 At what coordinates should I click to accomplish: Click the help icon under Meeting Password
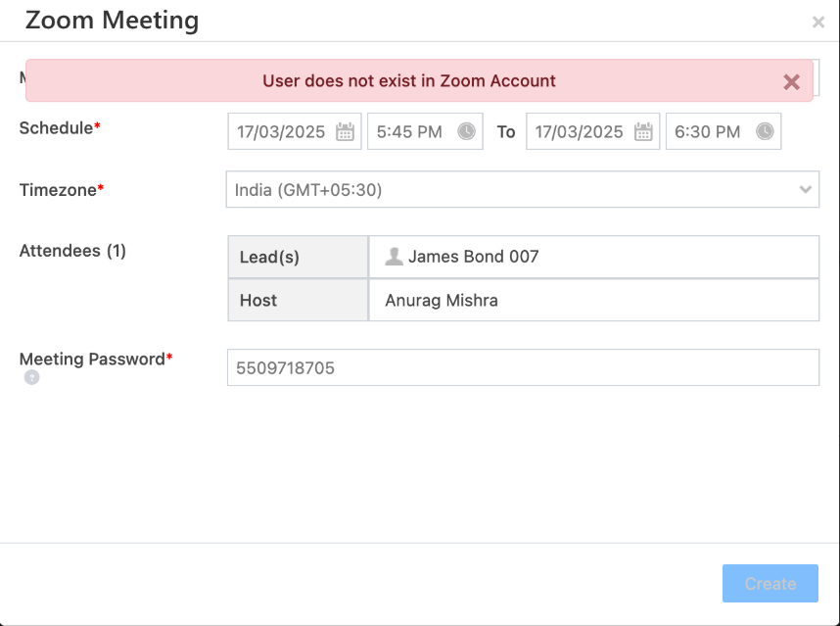pos(32,377)
